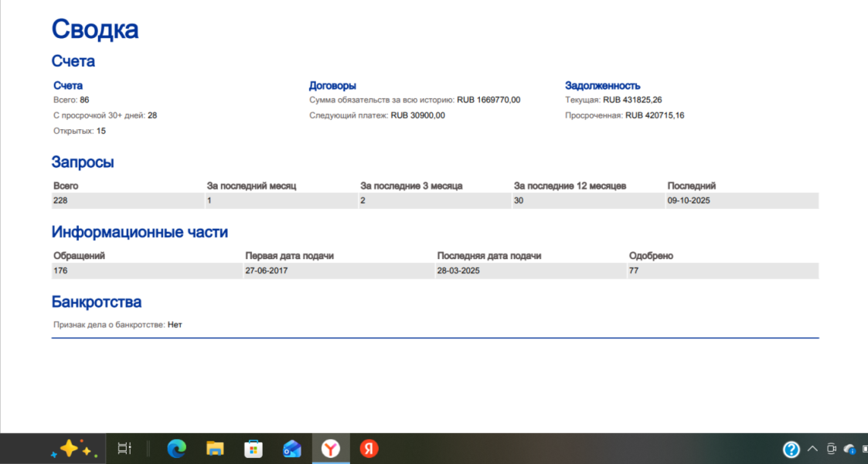868x464 pixels.
Task: Click the Задолженность subsection title
Action: [x=602, y=86]
